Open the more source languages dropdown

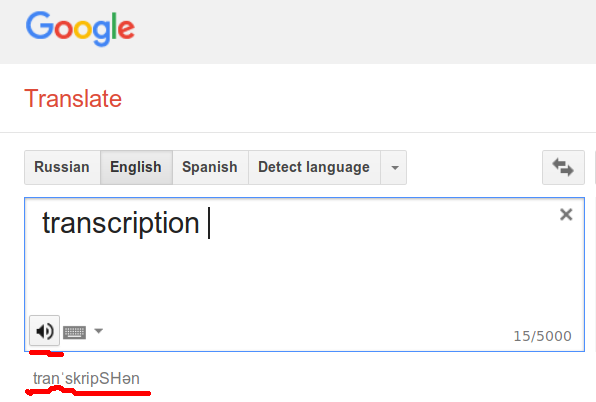pyautogui.click(x=394, y=168)
